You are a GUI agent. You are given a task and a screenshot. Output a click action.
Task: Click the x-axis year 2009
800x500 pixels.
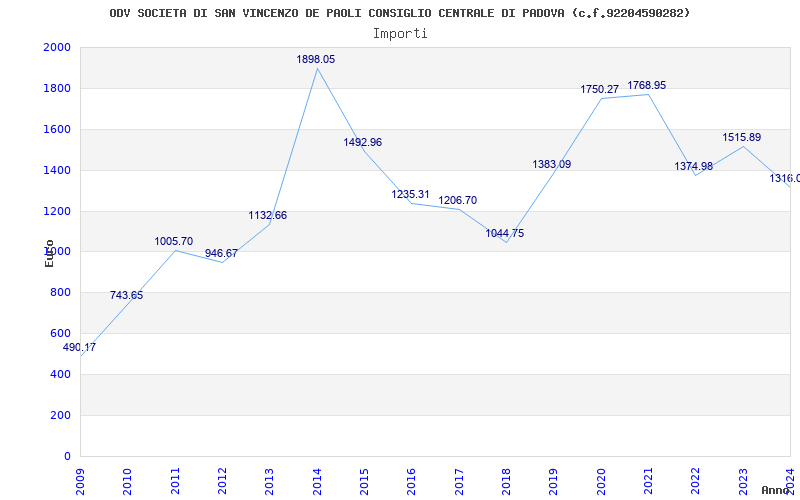(81, 481)
